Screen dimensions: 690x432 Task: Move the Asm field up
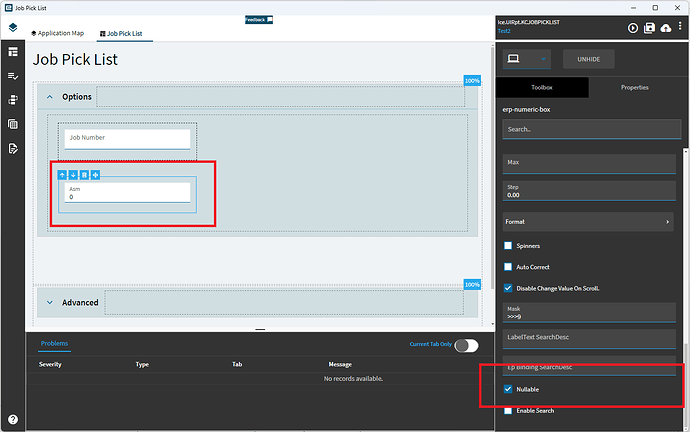click(x=62, y=175)
